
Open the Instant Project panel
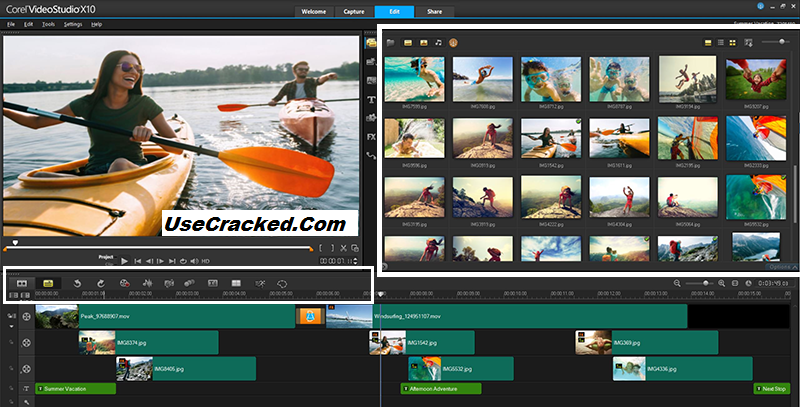pos(371,62)
